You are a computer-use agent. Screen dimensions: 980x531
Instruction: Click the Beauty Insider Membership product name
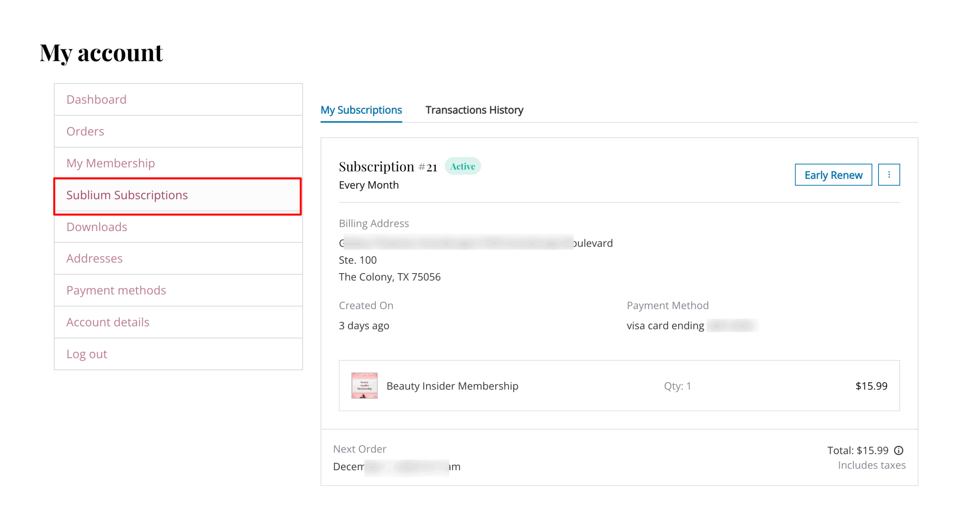452,386
